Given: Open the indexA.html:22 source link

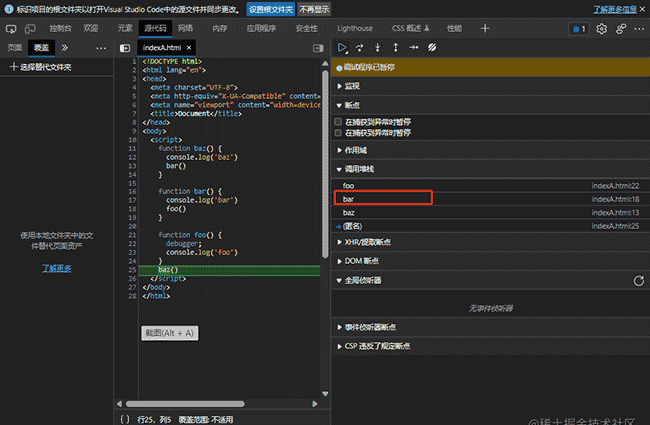Looking at the screenshot, I should (615, 186).
